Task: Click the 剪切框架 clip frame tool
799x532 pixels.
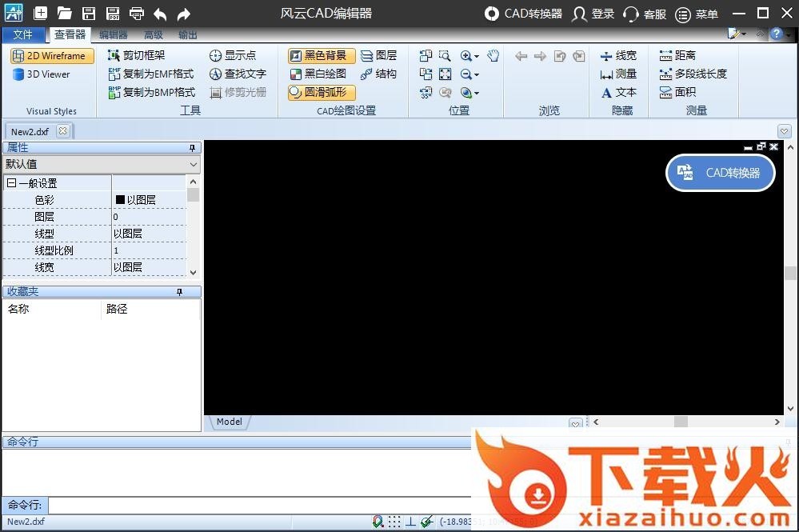Action: coord(137,56)
